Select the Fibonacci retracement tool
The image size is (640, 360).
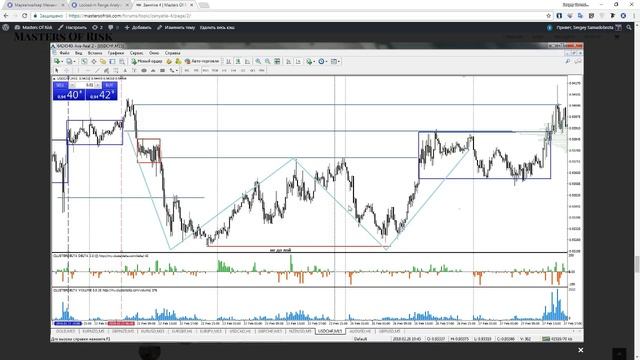point(116,70)
